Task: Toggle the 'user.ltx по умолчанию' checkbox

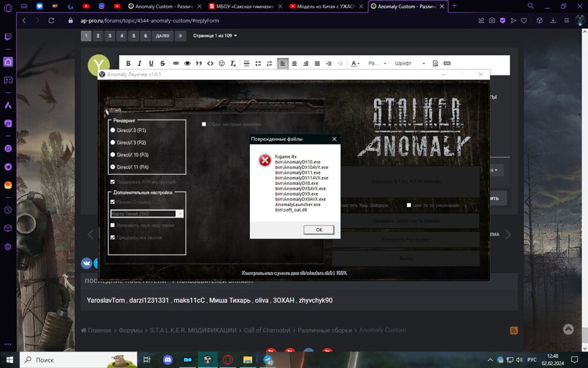Action: (x=409, y=205)
